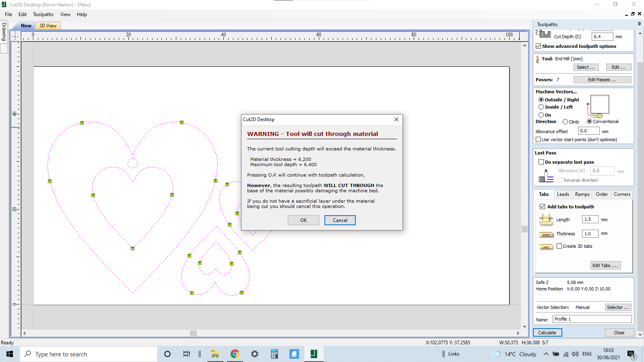This screenshot has height=362, width=644.
Task: Click Toolpaths panel scroll-up arrow
Action: pos(640,33)
